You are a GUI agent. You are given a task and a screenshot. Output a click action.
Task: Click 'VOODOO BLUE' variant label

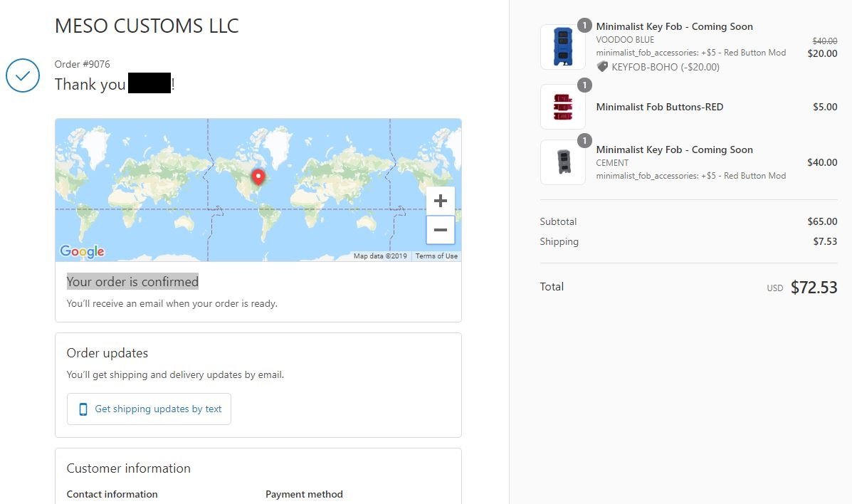tap(625, 40)
